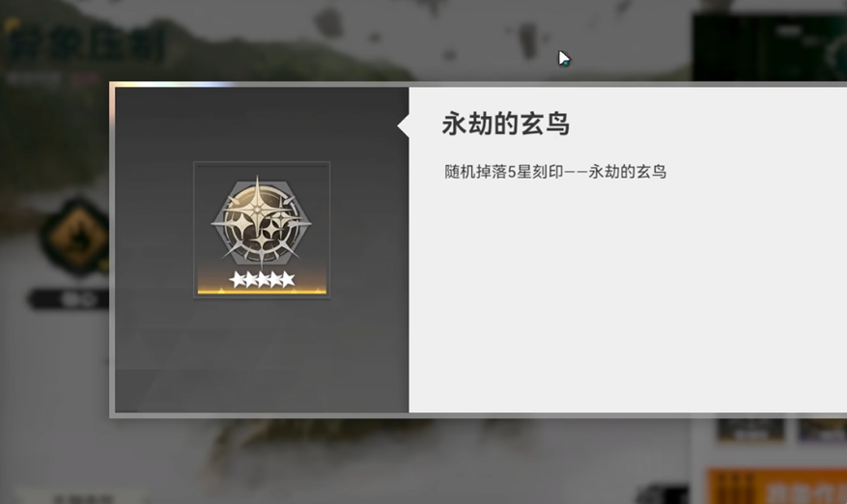Click the star-burst seal emblem icon
847x504 pixels.
(262, 220)
